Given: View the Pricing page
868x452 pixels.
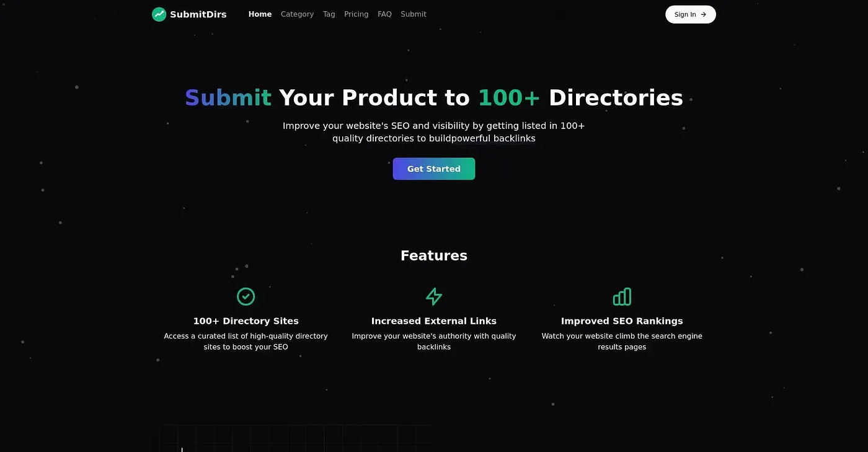Looking at the screenshot, I should pos(356,14).
